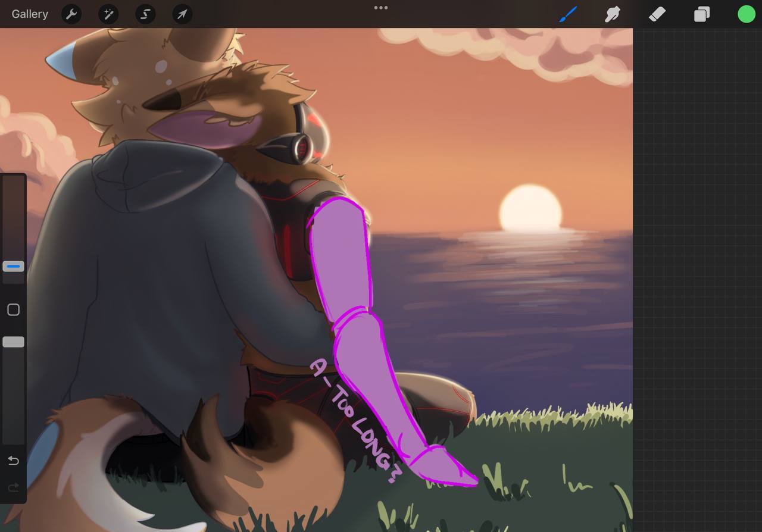Screen dimensions: 762x532
Task: Open the Adjustments magic wand menu
Action: click(108, 14)
